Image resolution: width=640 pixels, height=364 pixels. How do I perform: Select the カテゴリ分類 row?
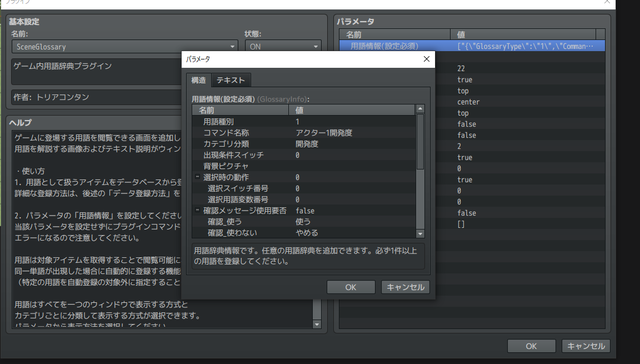click(304, 144)
